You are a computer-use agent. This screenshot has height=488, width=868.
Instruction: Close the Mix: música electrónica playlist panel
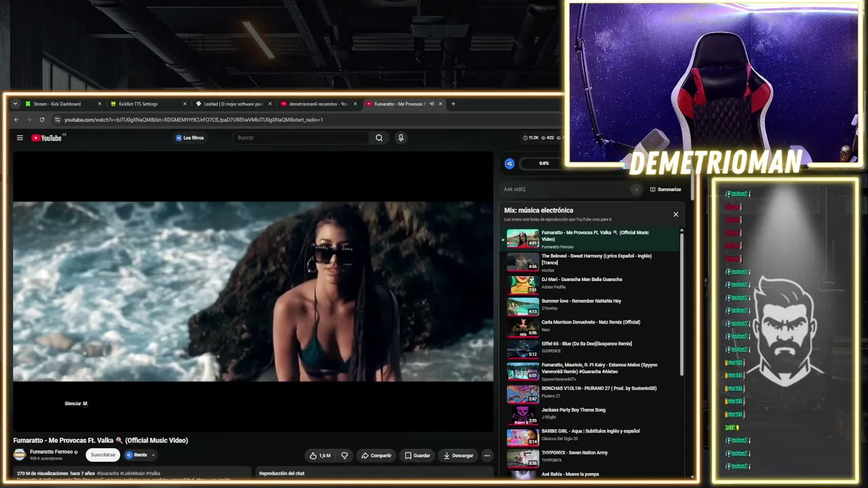675,214
